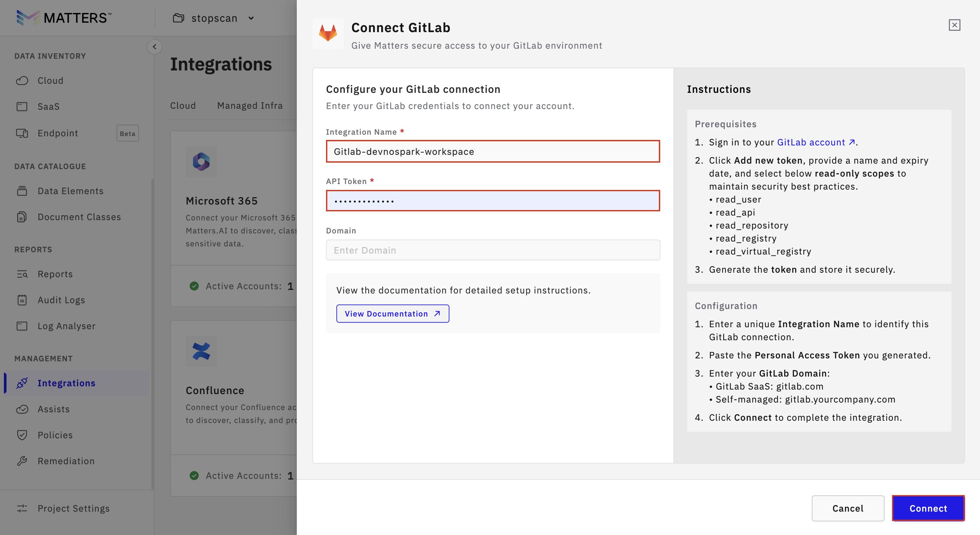Open the View Documentation button
This screenshot has width=980, height=535.
tap(393, 314)
